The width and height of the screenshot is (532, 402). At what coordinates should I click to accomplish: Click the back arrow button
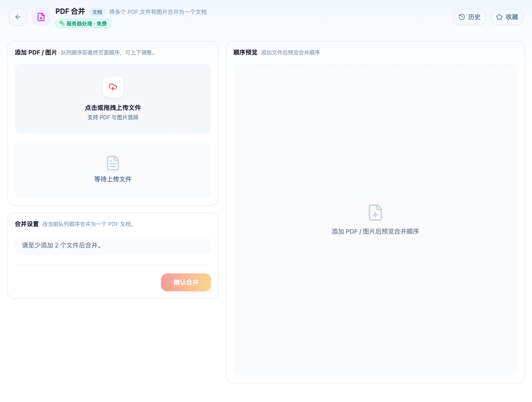(18, 17)
